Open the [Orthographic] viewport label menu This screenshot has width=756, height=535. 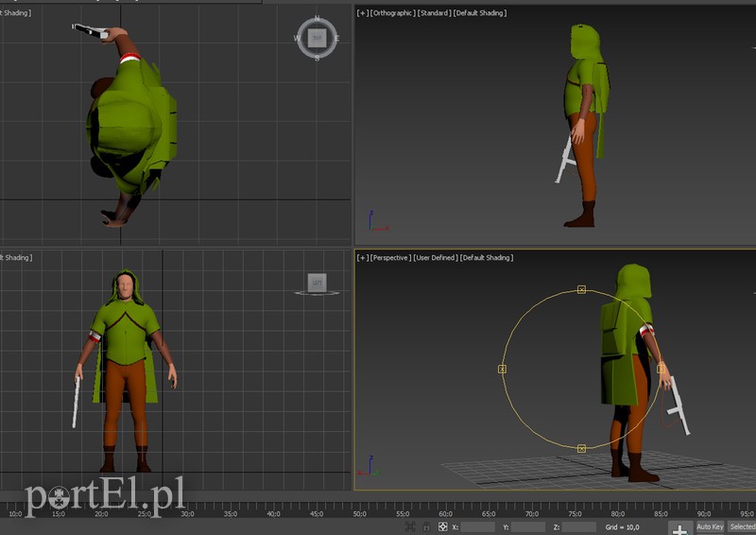coord(392,13)
